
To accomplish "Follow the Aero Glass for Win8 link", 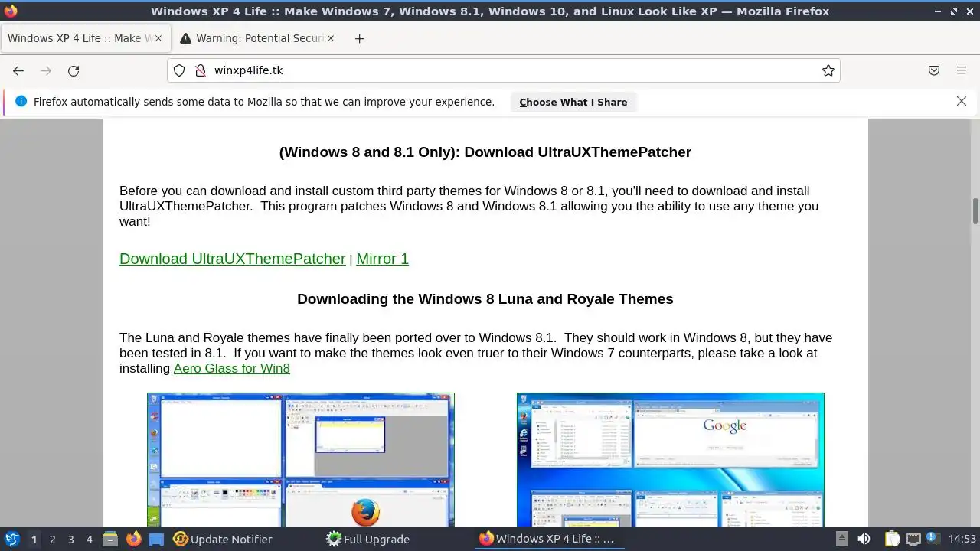I will click(232, 368).
